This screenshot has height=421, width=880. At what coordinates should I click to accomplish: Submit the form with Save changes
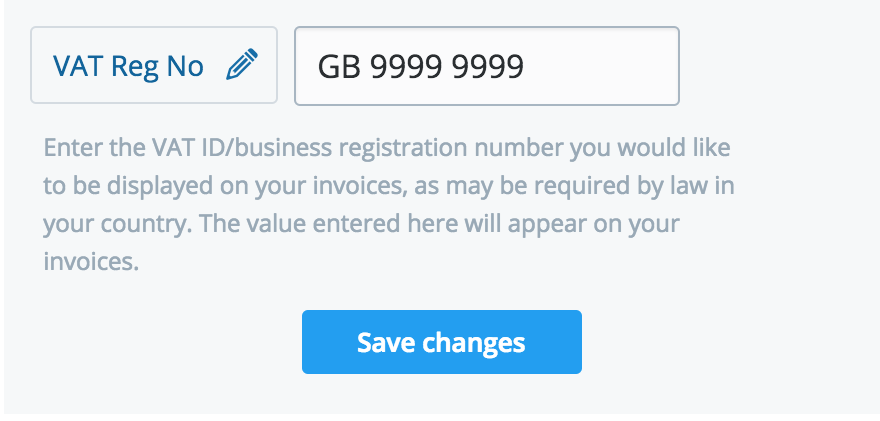pyautogui.click(x=441, y=342)
